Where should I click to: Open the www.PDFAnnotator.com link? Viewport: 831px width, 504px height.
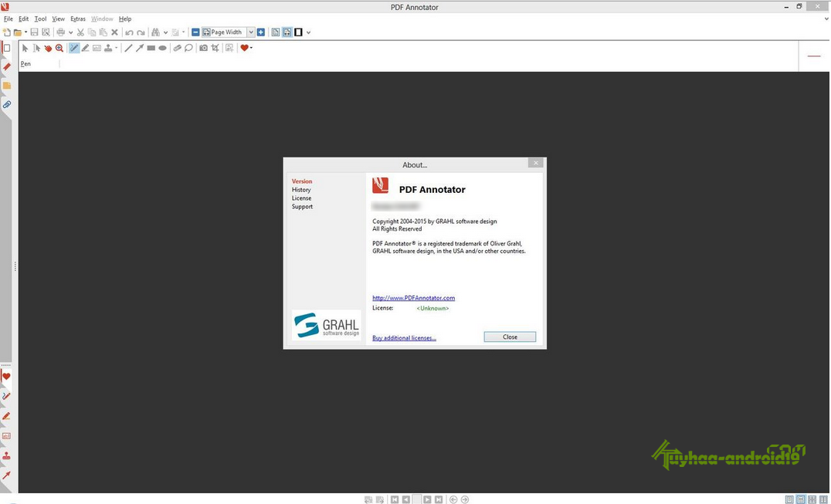coord(413,298)
